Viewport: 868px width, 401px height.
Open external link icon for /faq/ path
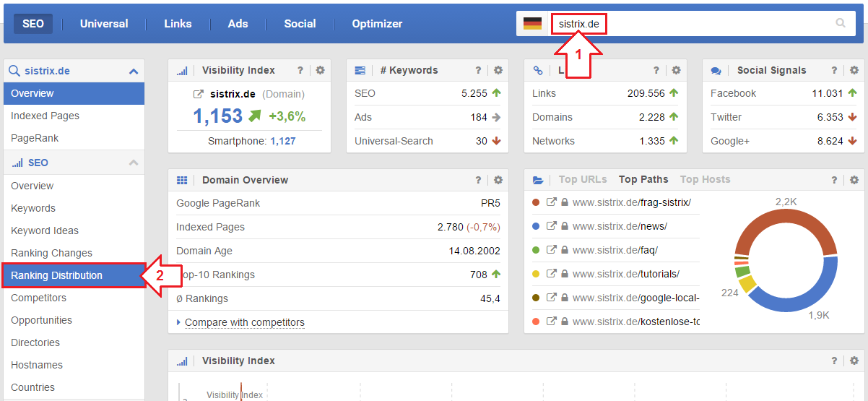(551, 250)
